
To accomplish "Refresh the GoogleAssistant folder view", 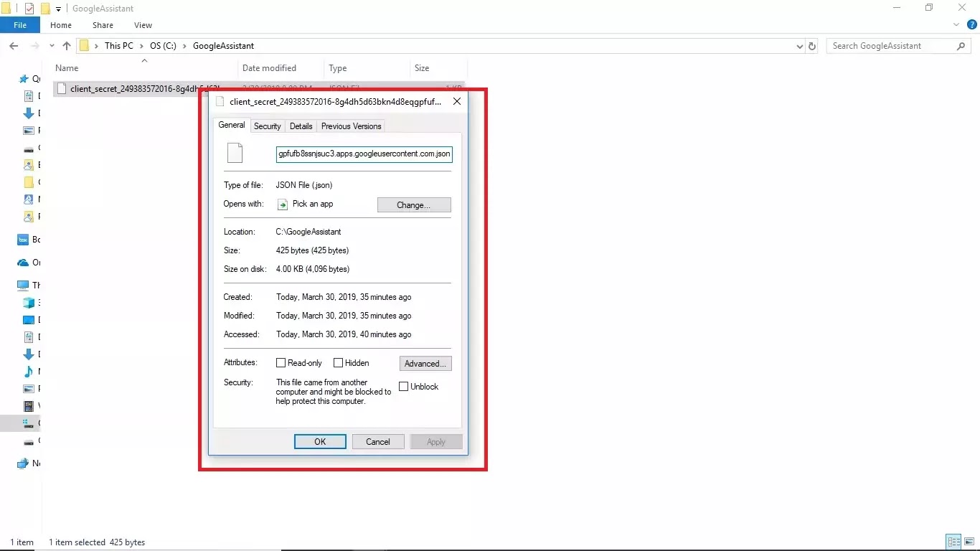I will (x=812, y=46).
